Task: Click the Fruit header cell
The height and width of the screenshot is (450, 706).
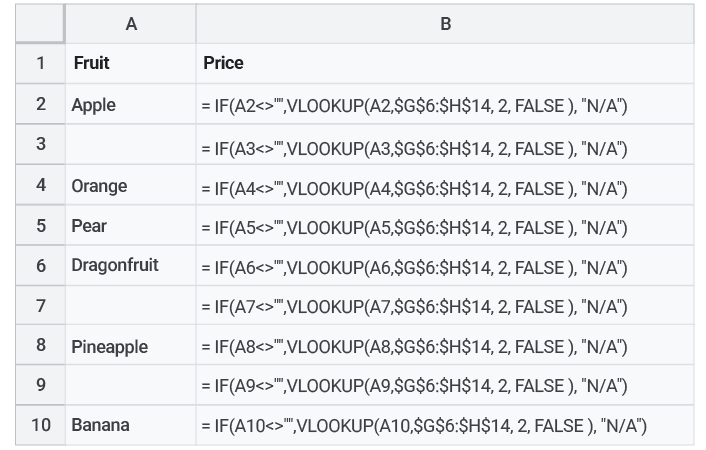Action: click(x=131, y=64)
